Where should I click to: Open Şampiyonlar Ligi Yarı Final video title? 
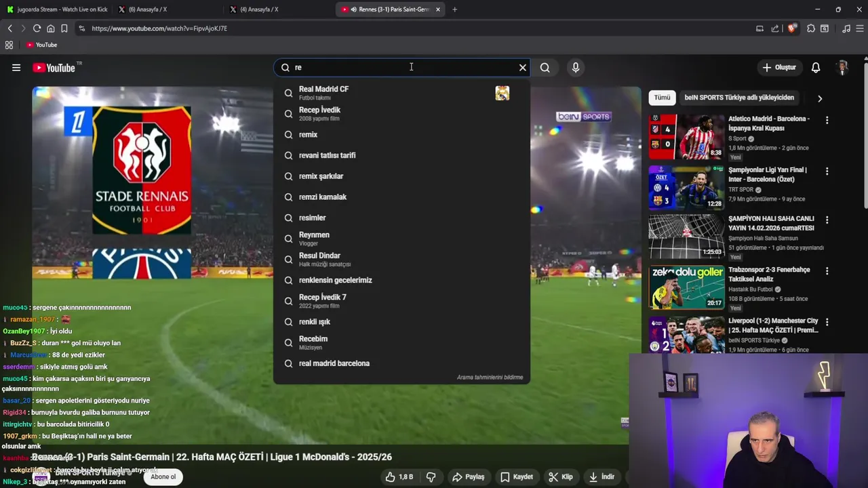(768, 174)
